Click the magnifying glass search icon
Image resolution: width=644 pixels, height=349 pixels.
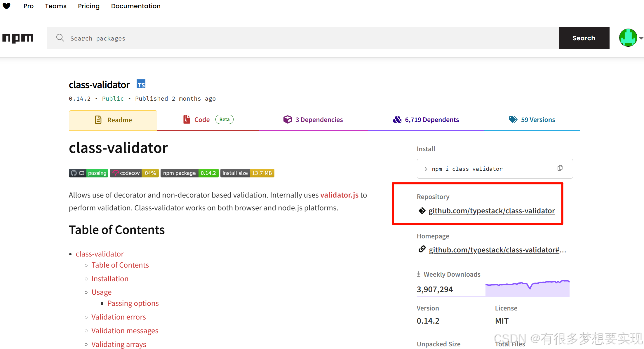tap(60, 38)
